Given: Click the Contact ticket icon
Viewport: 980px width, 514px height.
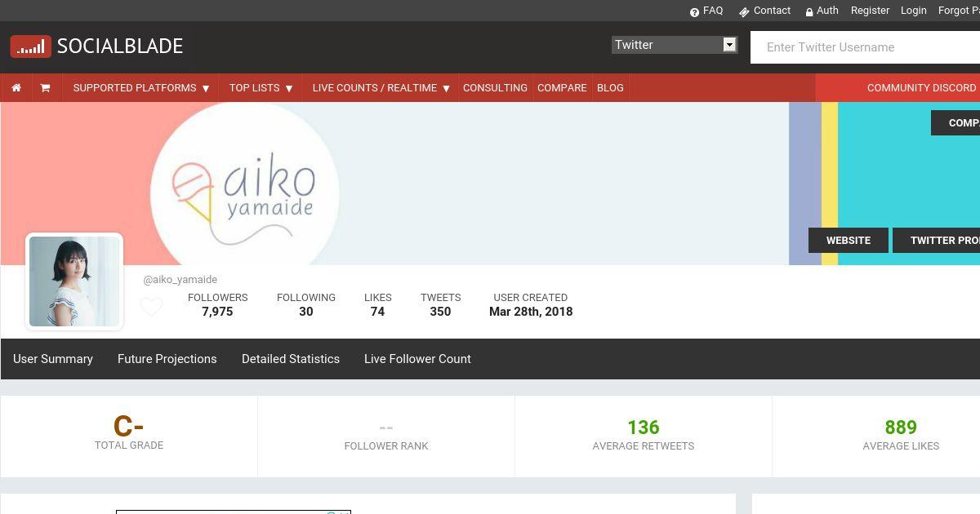Looking at the screenshot, I should (744, 11).
